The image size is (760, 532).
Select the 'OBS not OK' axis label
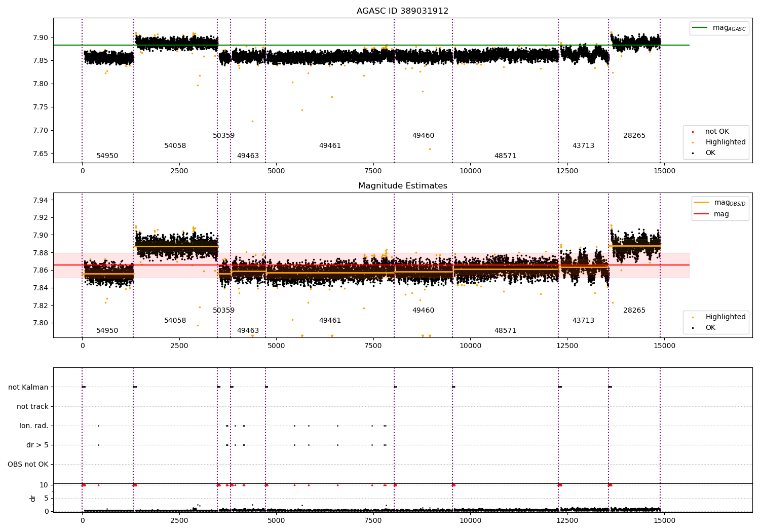pyautogui.click(x=28, y=464)
